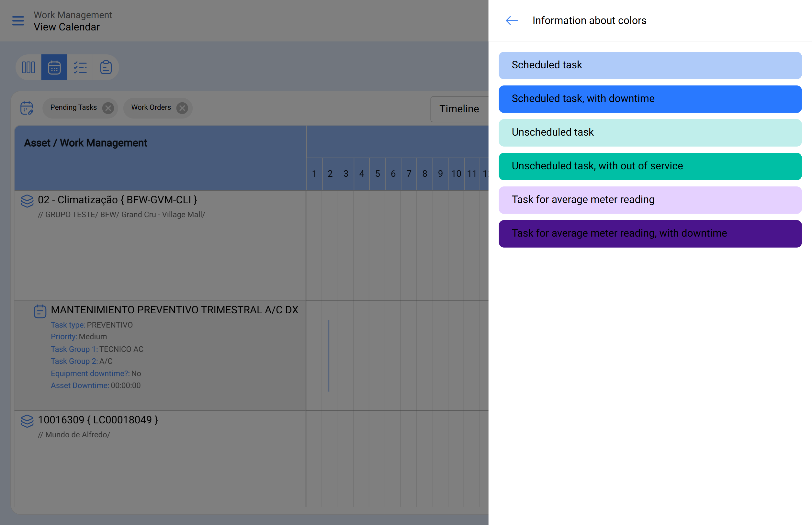812x525 pixels.
Task: Click the Pending Tasks chip label
Action: click(x=74, y=107)
